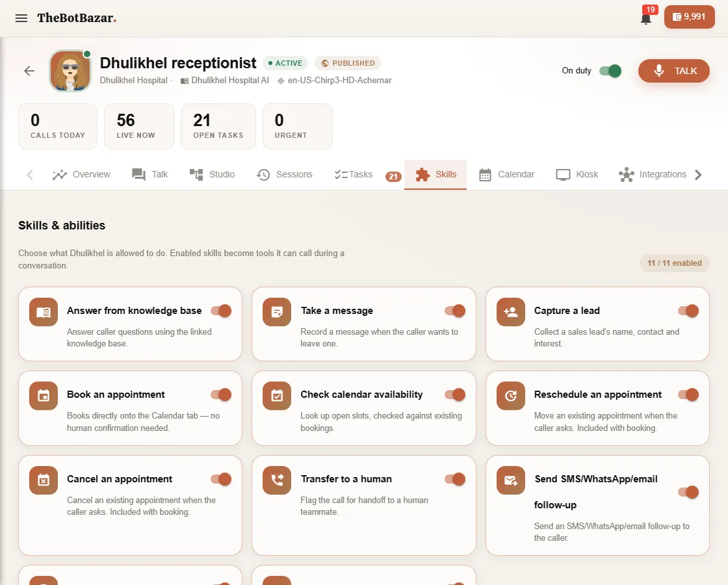Click the Capture a lead person icon
728x585 pixels.
(511, 312)
